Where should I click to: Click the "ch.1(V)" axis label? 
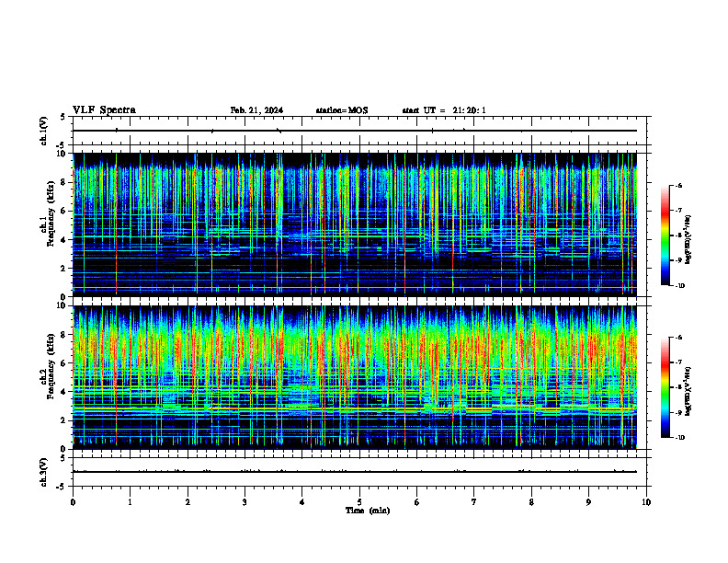[43, 131]
